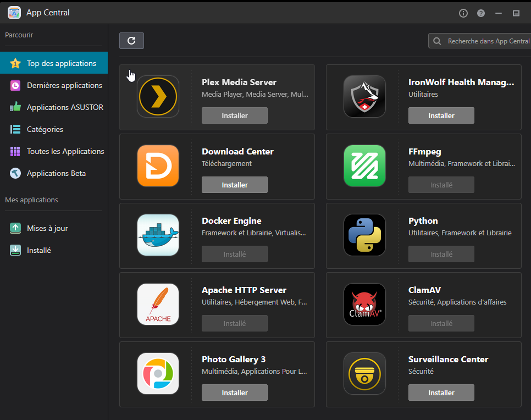Click the refresh button in the toolbar

pos(131,41)
